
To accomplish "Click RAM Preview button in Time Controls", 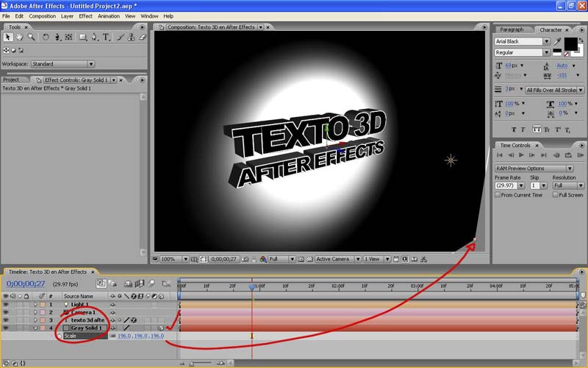I will pos(580,155).
